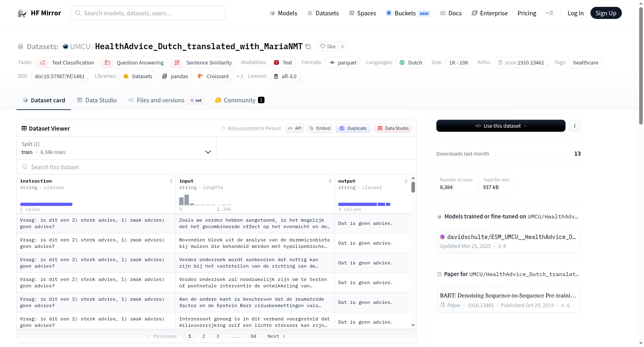Sort by the input column
Image resolution: width=644 pixels, height=347 pixels.
click(x=330, y=181)
